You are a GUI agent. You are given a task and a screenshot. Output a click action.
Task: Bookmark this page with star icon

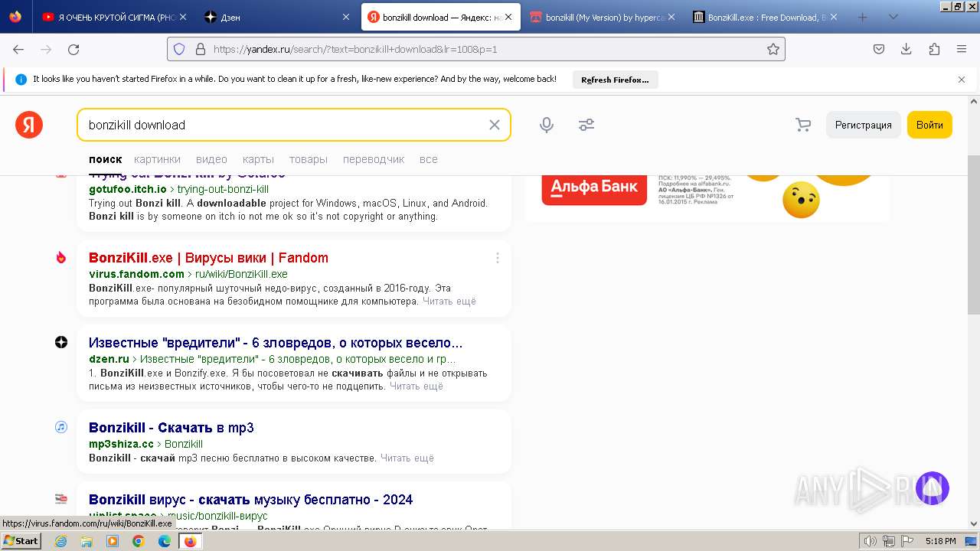(773, 49)
